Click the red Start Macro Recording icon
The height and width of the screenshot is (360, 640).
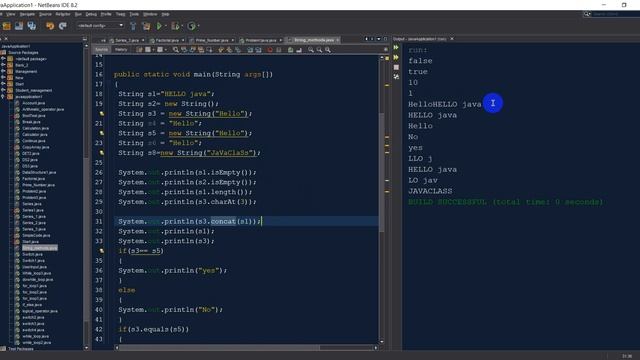tap(270, 50)
